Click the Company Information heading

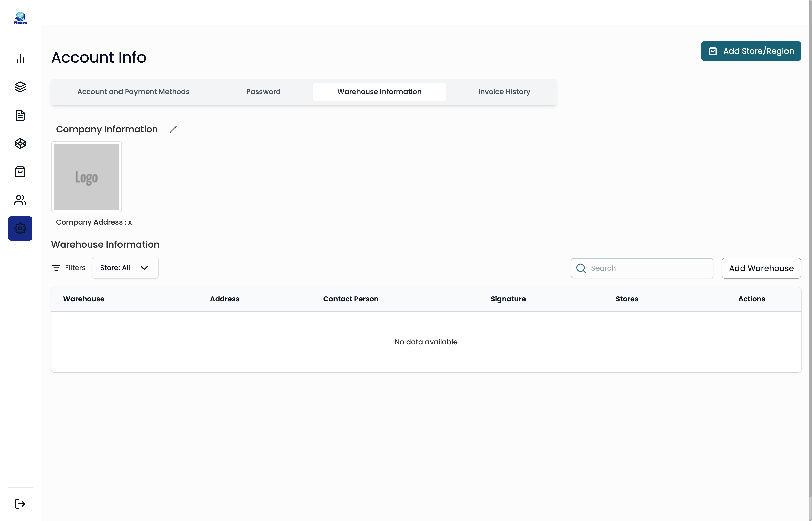[x=107, y=129]
